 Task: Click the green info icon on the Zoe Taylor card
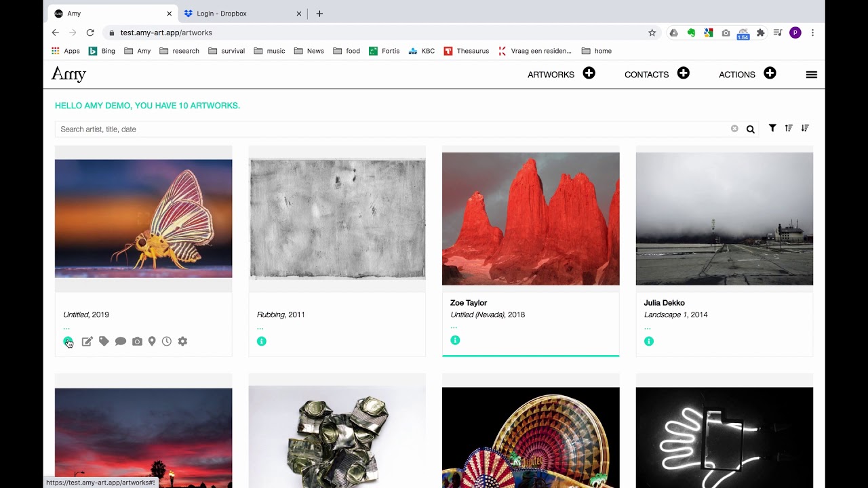pos(455,340)
